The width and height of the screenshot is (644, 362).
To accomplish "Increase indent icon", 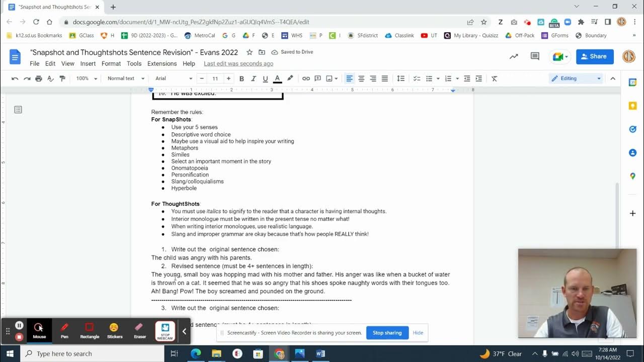I will [x=479, y=78].
